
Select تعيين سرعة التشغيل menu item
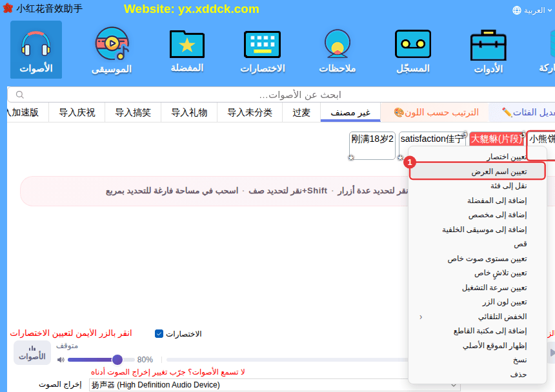point(478,288)
